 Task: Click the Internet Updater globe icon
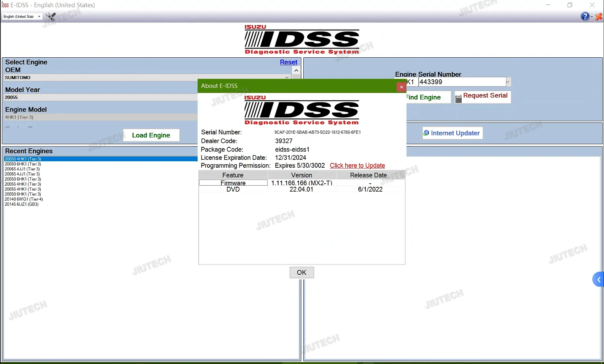[426, 133]
